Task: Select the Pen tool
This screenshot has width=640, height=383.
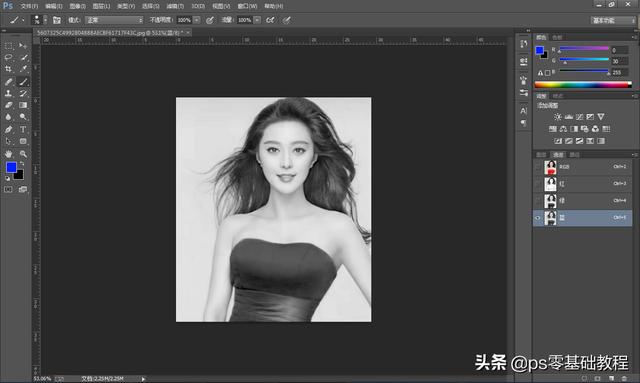Action: 8,129
